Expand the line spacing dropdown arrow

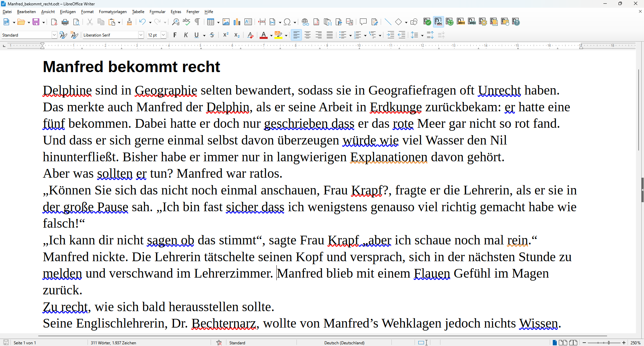point(422,35)
